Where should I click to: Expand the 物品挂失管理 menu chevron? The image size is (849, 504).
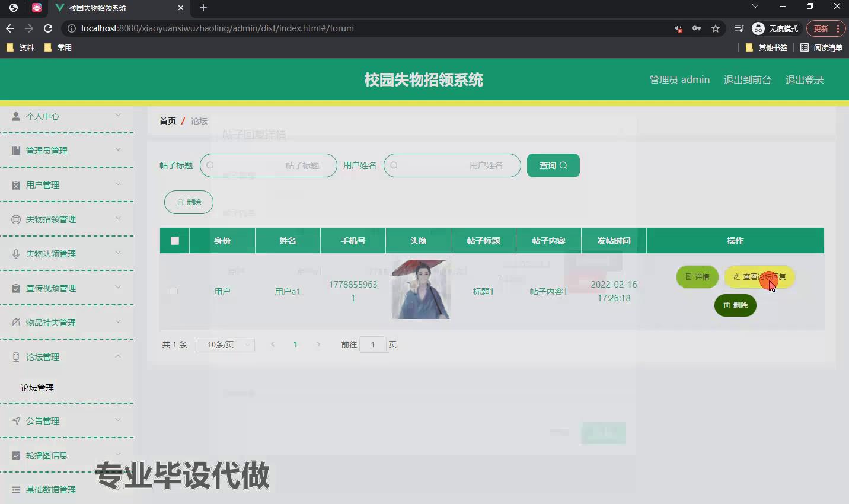[x=117, y=322]
